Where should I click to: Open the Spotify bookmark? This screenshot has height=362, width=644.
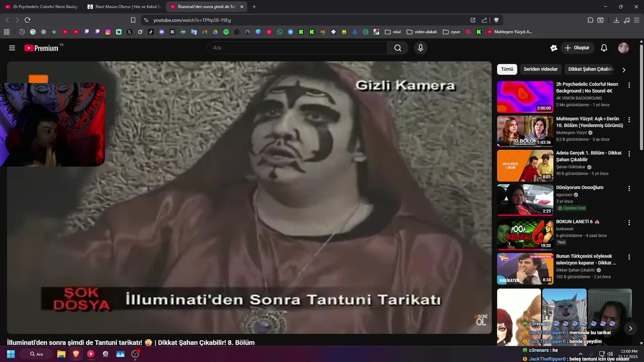(226, 32)
